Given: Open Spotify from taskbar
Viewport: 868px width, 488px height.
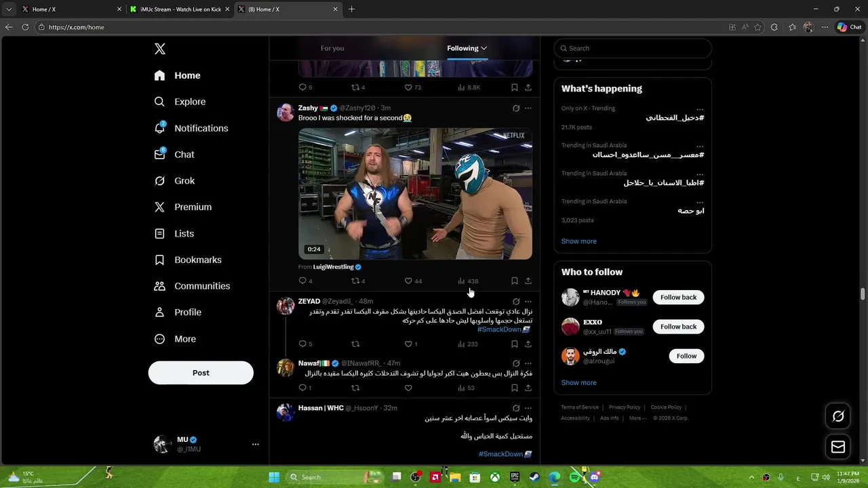Looking at the screenshot, I should point(575,477).
